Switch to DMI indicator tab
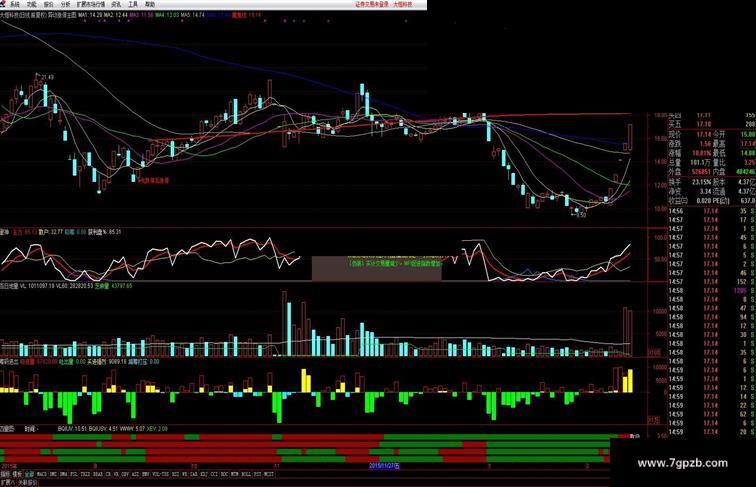756x487 pixels. coord(53,474)
